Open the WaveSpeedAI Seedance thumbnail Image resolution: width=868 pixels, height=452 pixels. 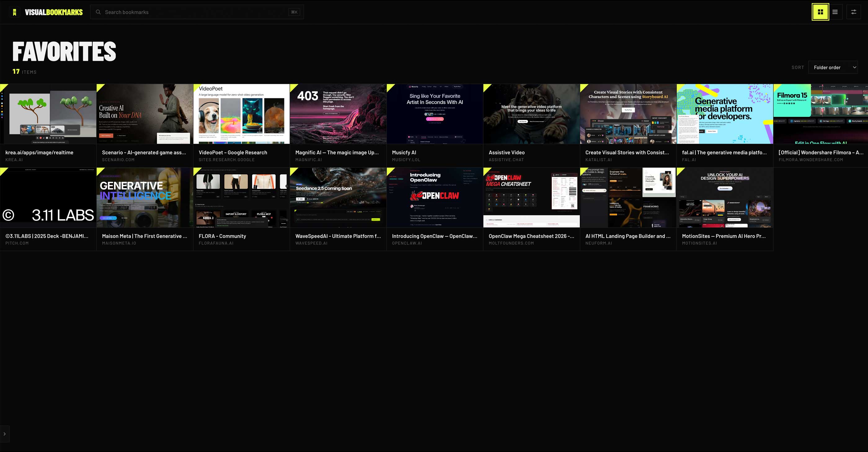click(338, 197)
